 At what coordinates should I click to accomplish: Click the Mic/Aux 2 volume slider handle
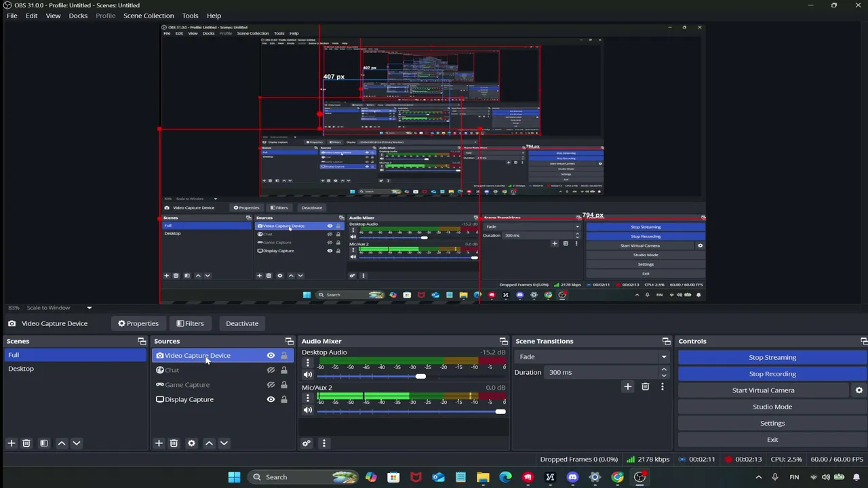tap(500, 411)
